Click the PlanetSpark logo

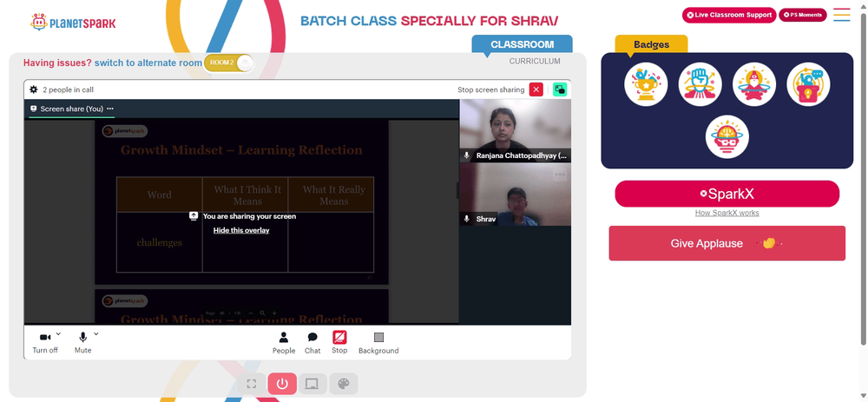click(73, 23)
